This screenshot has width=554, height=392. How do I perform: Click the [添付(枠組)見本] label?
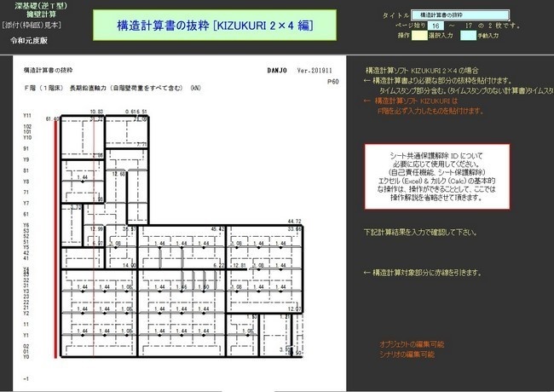pos(32,25)
